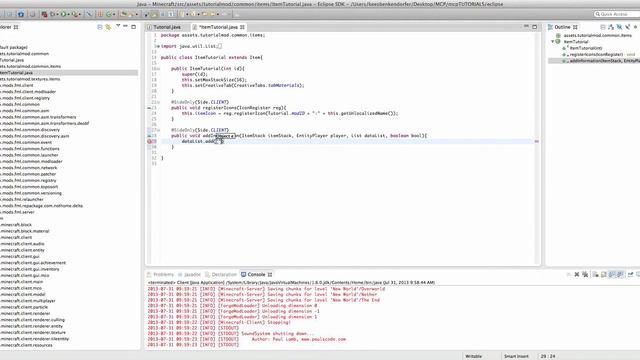Click Collapse All in Package Explorer

tap(100, 27)
